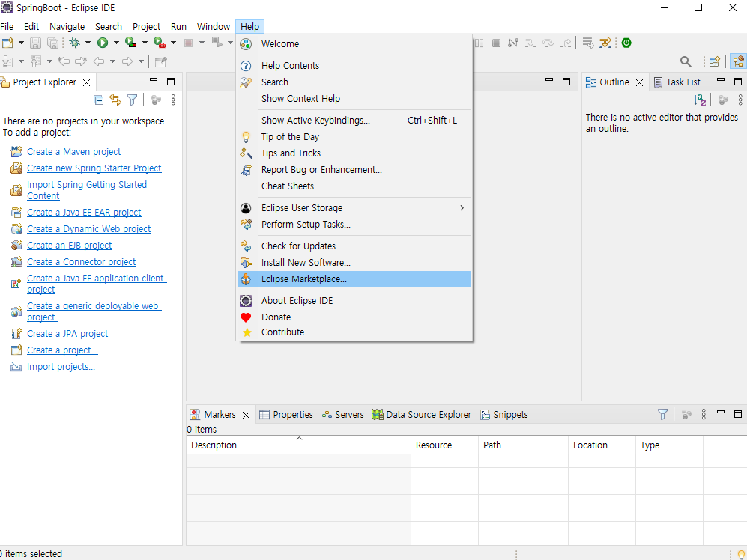
Task: Open Markers view menu dots
Action: [x=704, y=415]
